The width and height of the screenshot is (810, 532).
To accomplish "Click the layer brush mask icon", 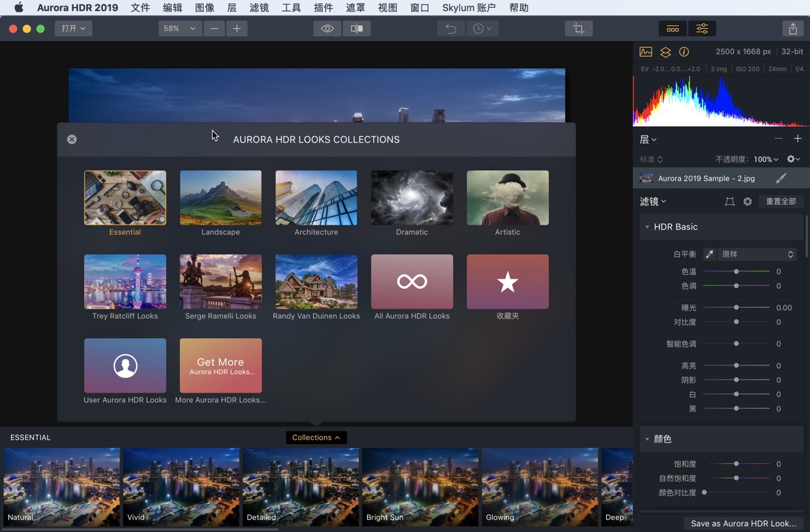I will 781,178.
